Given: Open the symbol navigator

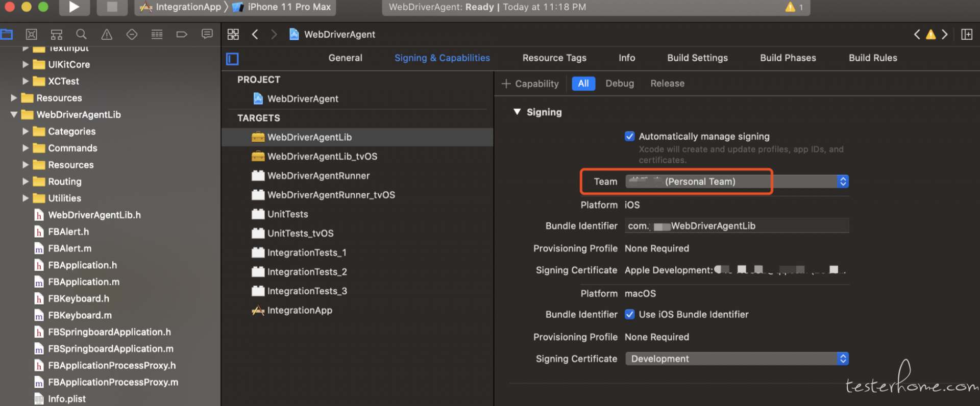Looking at the screenshot, I should pos(57,34).
